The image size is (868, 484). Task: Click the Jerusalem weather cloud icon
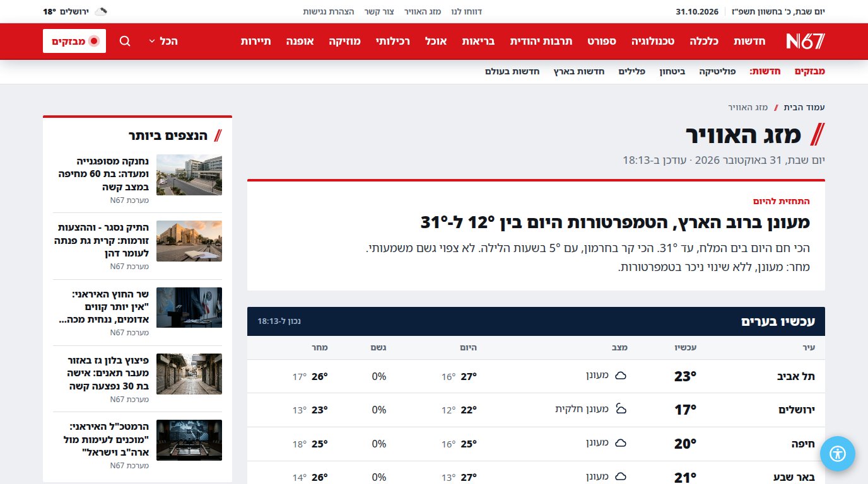(x=100, y=11)
